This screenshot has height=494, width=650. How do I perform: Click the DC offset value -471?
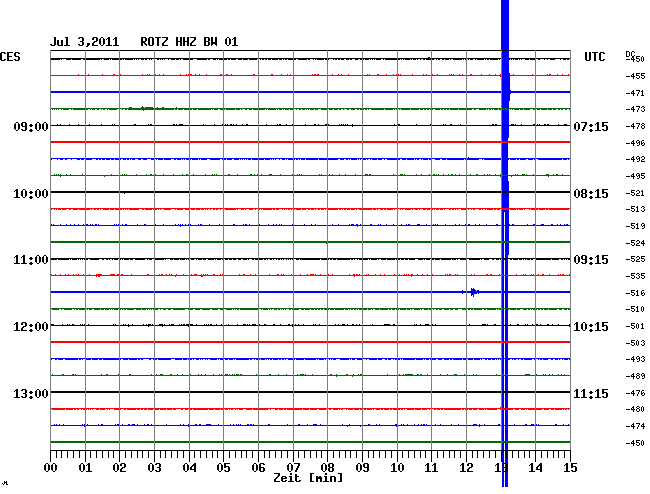click(x=635, y=93)
